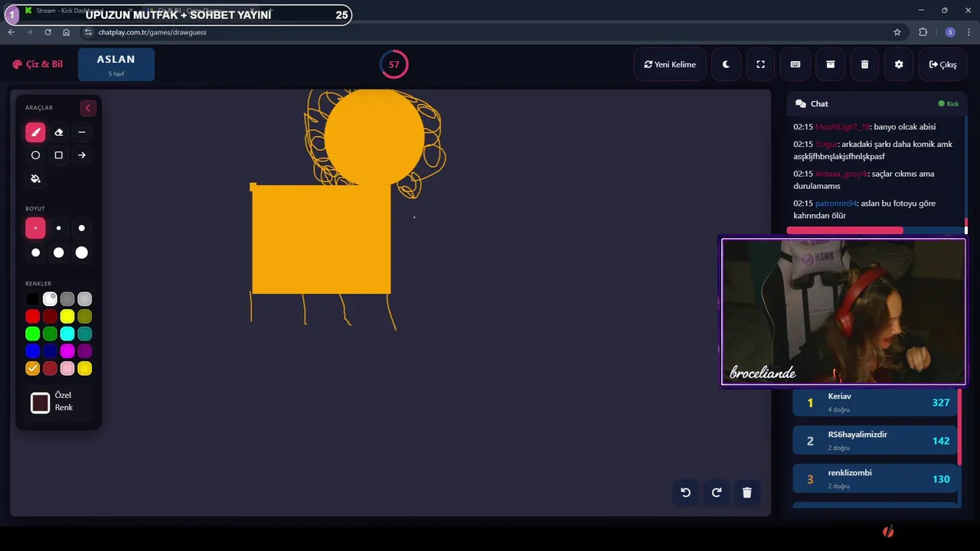The image size is (980, 551).
Task: Bookmark this page with star icon
Action: coord(897,32)
